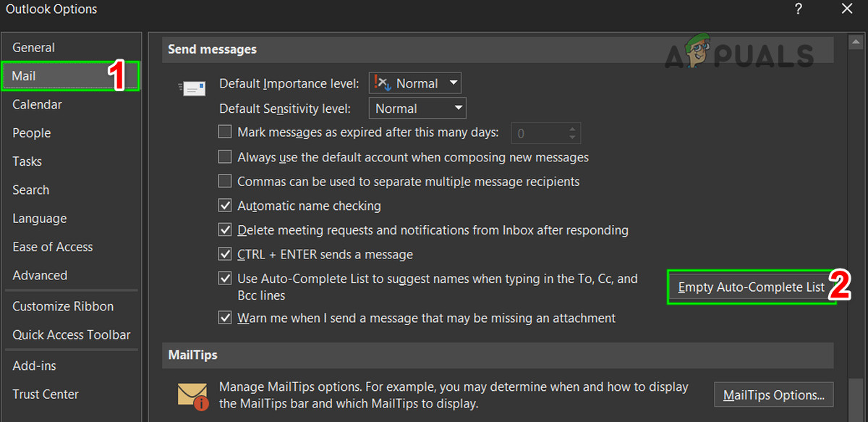Increase the expiration days spinner value
Screen dimensions: 868x422
pos(573,130)
